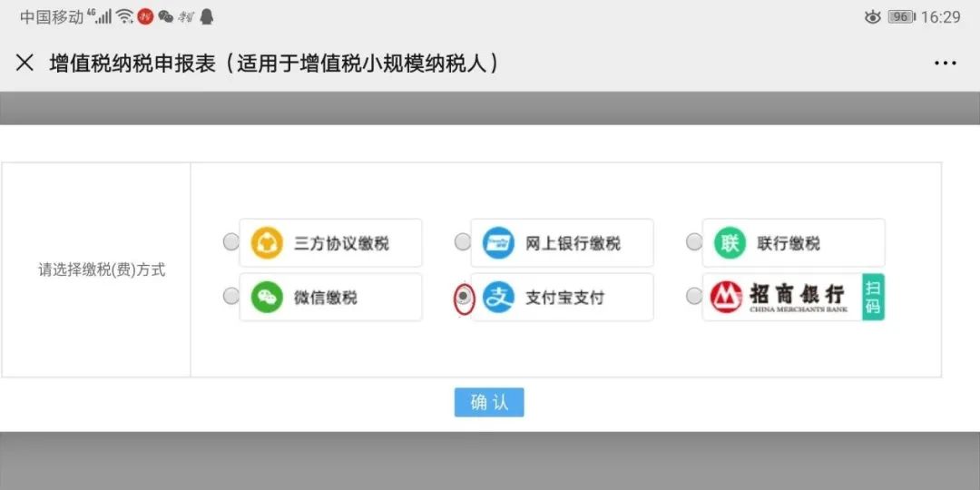Click the 微信缴税 text label
Viewport: 980px width, 490px height.
click(x=326, y=299)
